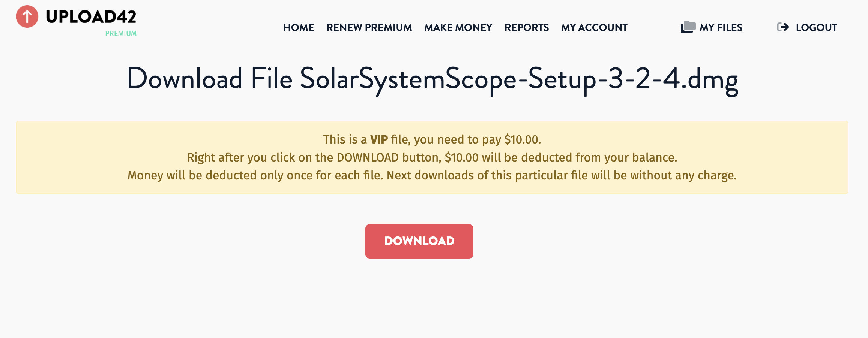Viewport: 868px width, 338px height.
Task: Click the red DOWNLOAD button
Action: click(419, 241)
